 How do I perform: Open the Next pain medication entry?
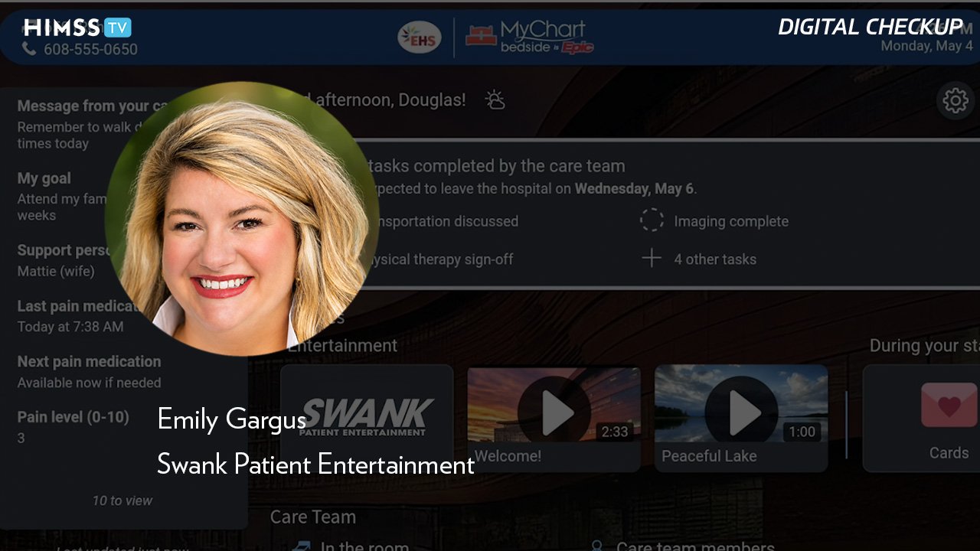[x=90, y=371]
